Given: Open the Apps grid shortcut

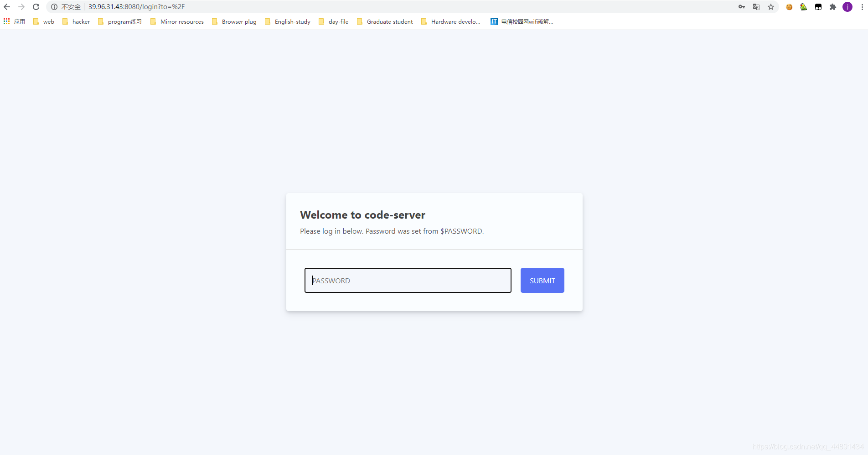Looking at the screenshot, I should click(14, 21).
